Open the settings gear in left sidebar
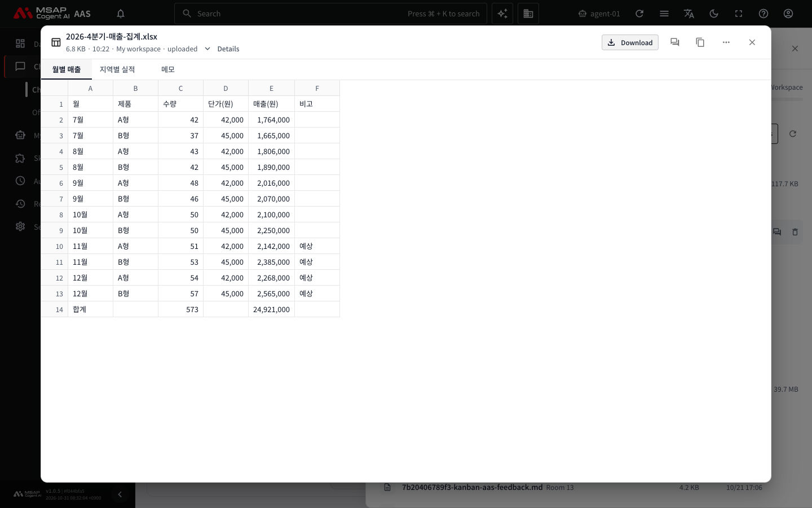The image size is (812, 508). (20, 226)
